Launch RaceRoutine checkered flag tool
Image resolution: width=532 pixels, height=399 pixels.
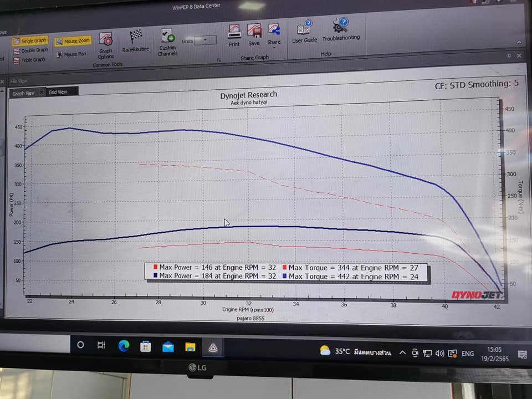click(x=136, y=40)
